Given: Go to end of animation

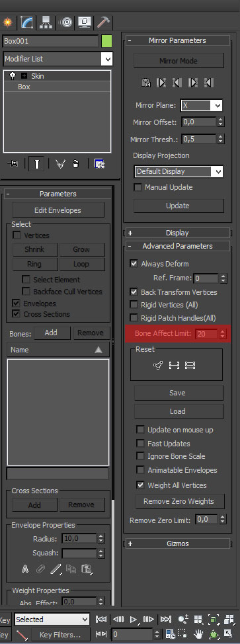Looking at the screenshot, I should (x=165, y=619).
